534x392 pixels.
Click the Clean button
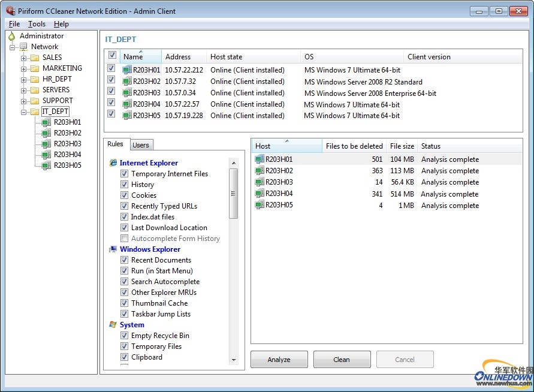[x=342, y=360]
